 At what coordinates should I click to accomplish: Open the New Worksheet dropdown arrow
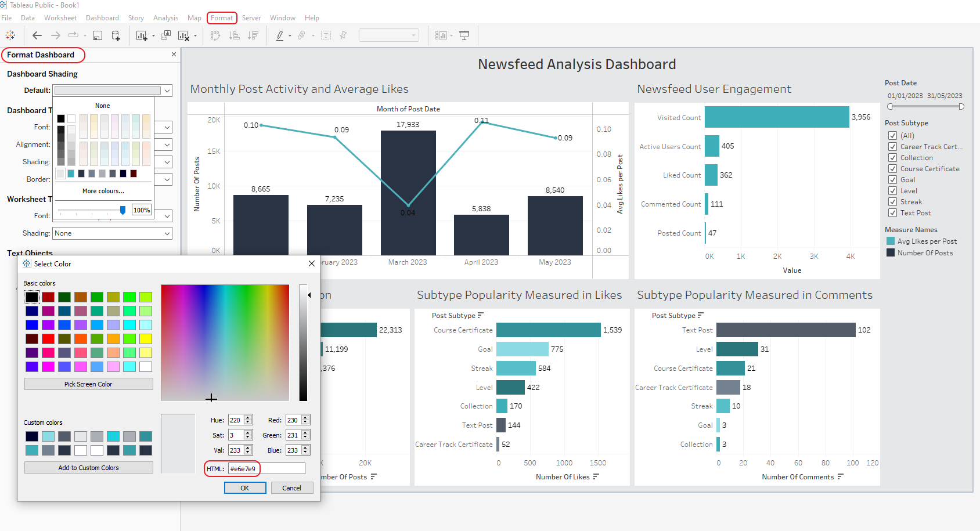click(153, 36)
